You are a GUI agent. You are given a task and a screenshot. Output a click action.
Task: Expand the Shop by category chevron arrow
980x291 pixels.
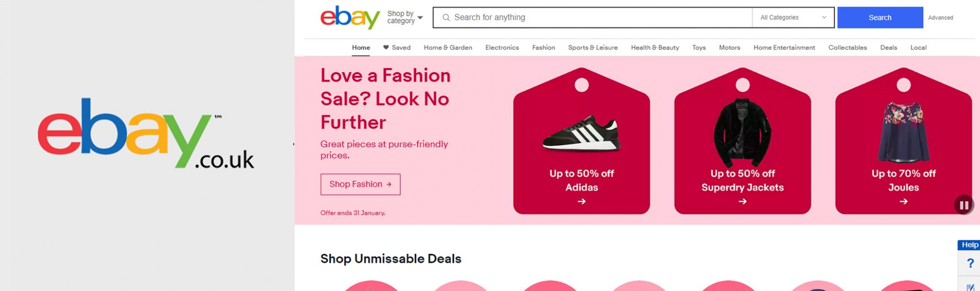point(420,18)
